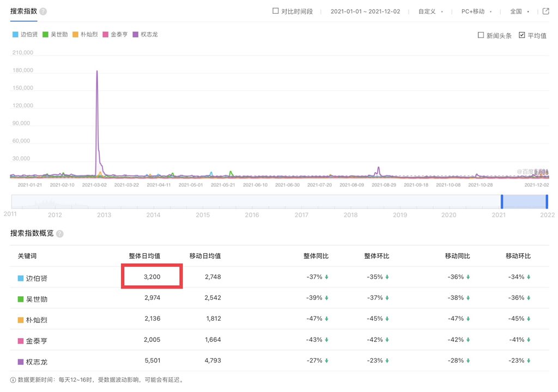Click the help icon beside 搜索指数概览
558x392 pixels.
pyautogui.click(x=59, y=234)
